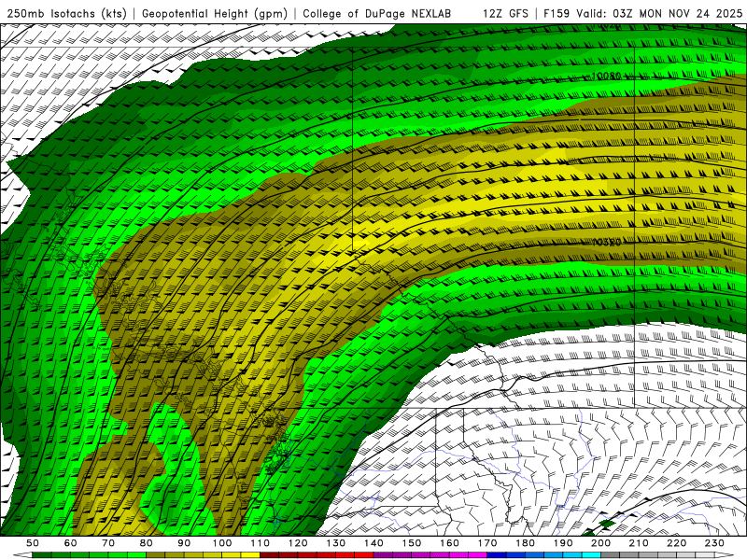
Task: Click the legend value 60
Action: point(70,543)
